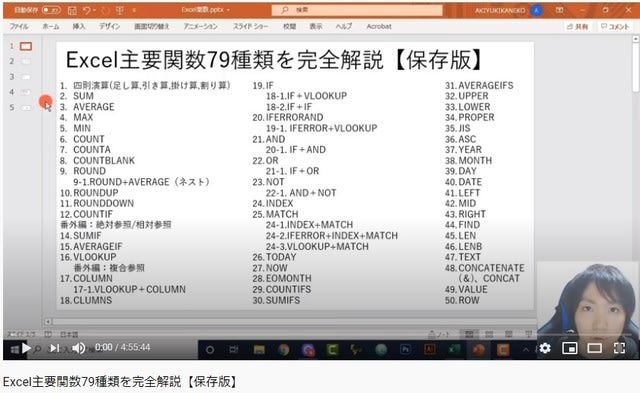
Task: Switch to theater mode
Action: 594,348
